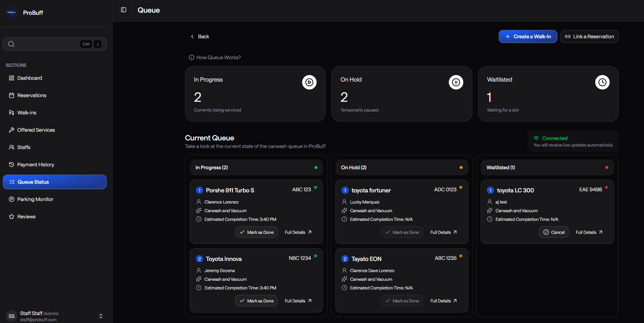Screen dimensions: 644x323
Task: Click Mark as Done on toyota fortuner
Action: coord(402,232)
